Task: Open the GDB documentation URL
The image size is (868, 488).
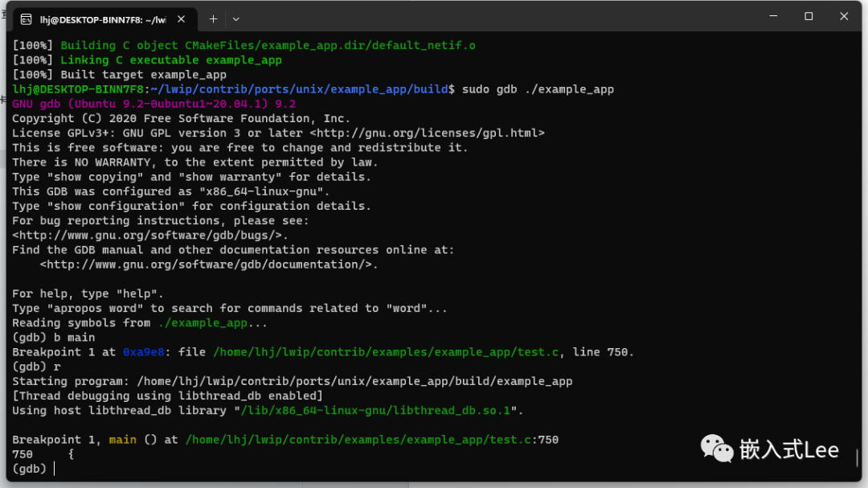Action: (208, 264)
